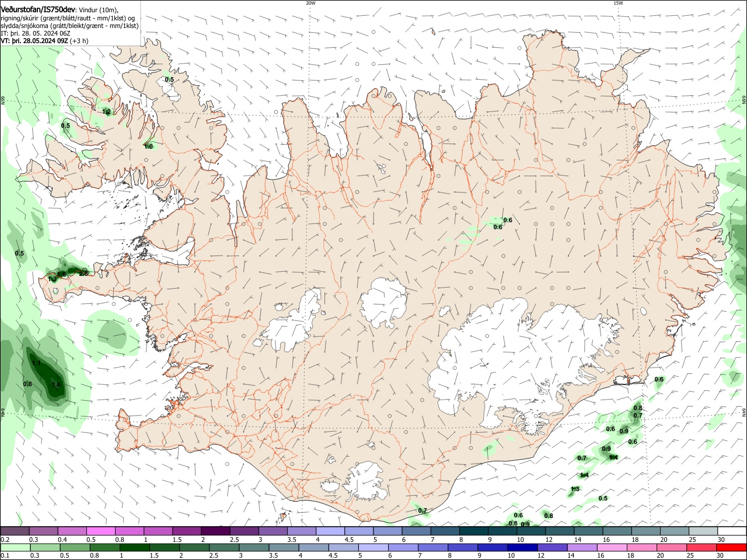Click the pale green 0.1 rain legend swatch
This screenshot has height=560, width=747.
coord(15,548)
